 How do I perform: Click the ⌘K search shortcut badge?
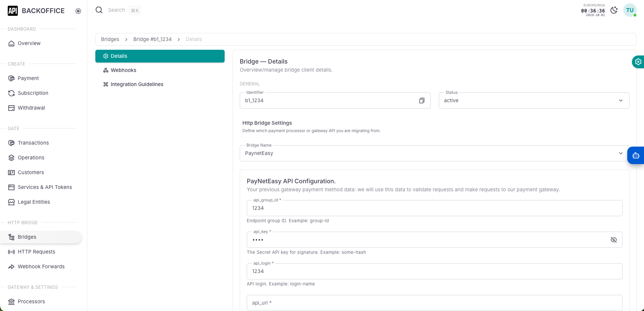135,10
